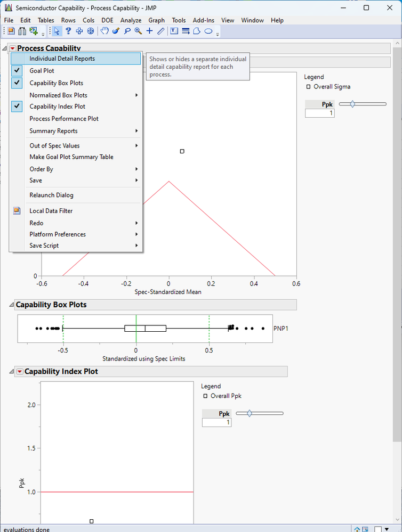The height and width of the screenshot is (532, 402).
Task: Click the Goal Plot Ppk value field
Action: pyautogui.click(x=320, y=113)
